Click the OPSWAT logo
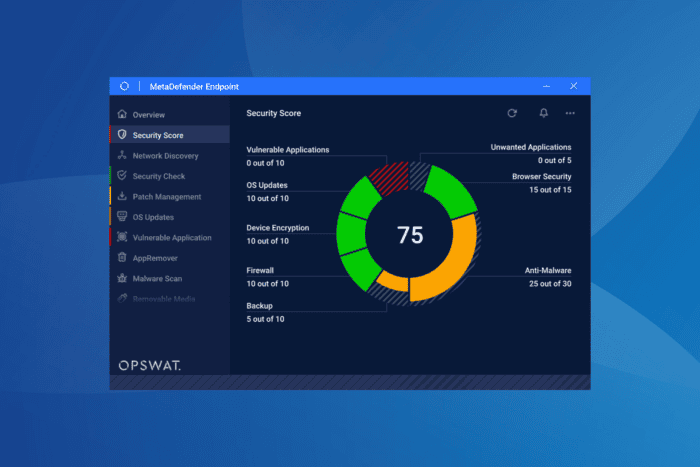The height and width of the screenshot is (467, 700). click(150, 366)
